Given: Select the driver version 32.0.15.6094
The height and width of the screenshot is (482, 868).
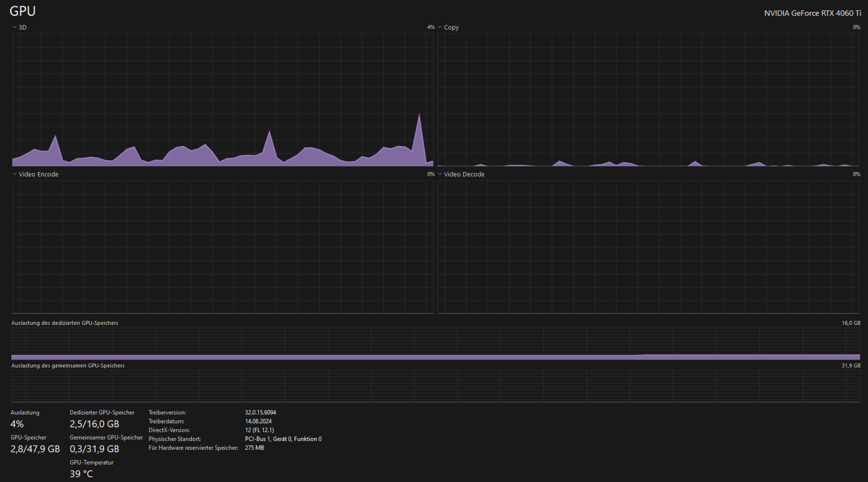Looking at the screenshot, I should click(261, 413).
